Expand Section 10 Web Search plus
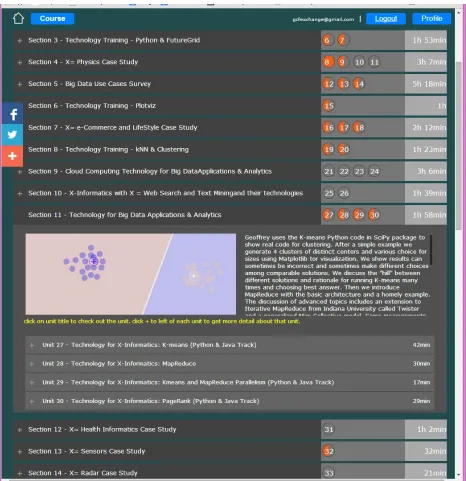The height and width of the screenshot is (481, 466). pos(20,194)
